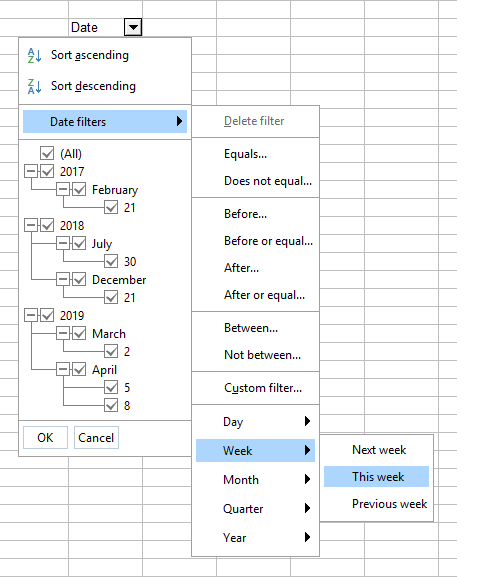Toggle the checkbox for day 30 under July

coord(111,261)
